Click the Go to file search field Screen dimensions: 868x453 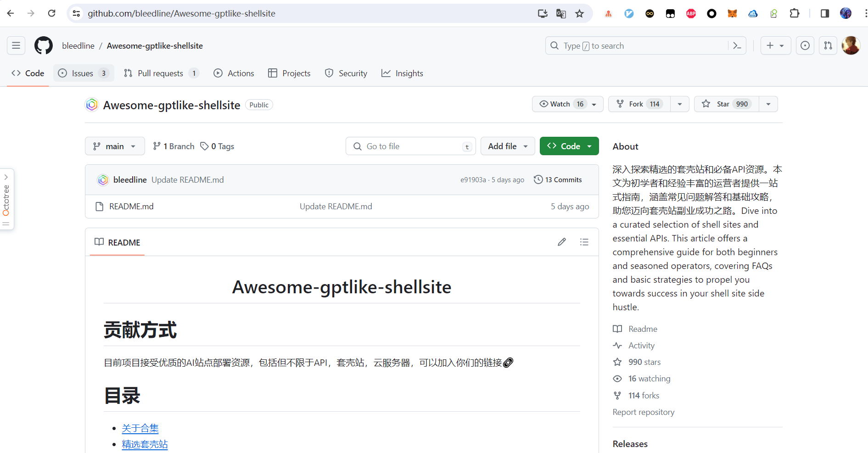click(x=411, y=146)
